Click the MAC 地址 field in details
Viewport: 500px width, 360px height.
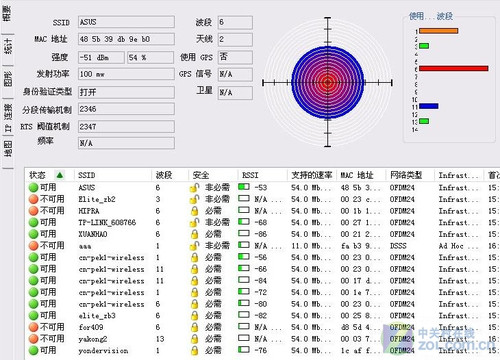click(126, 39)
